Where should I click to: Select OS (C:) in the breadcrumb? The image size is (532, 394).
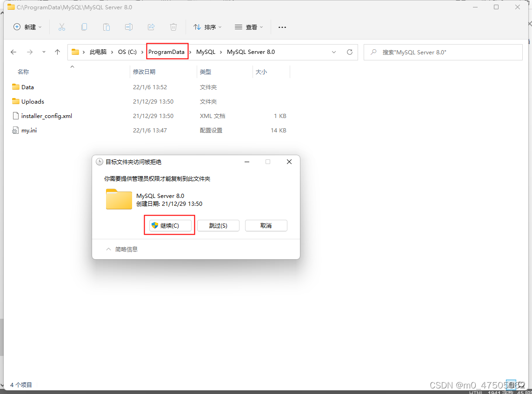(127, 52)
